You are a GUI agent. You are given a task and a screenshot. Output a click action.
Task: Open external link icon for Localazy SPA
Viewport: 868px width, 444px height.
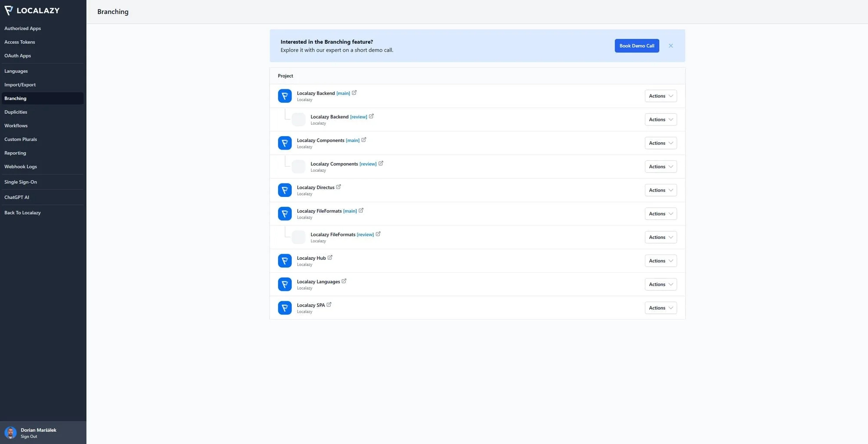point(329,304)
